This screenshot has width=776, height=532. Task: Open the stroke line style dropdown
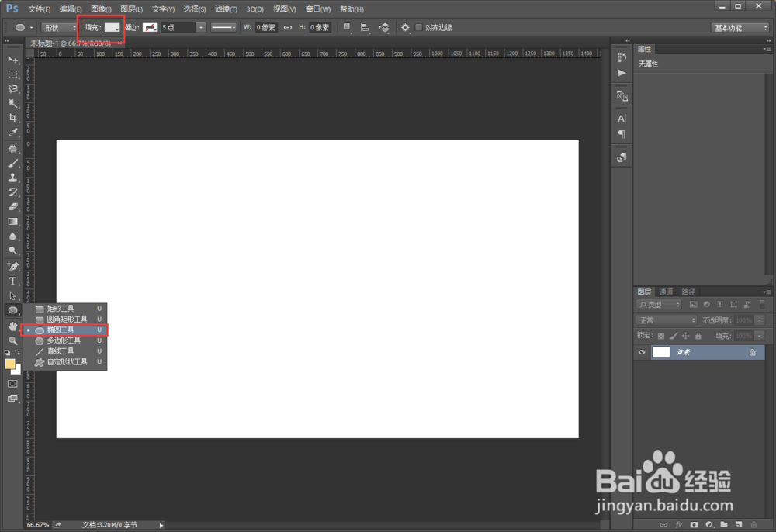click(223, 28)
